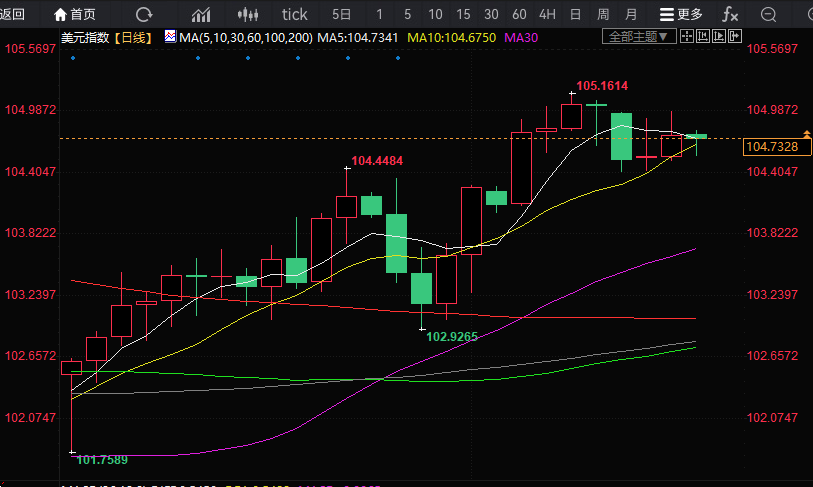Go to 首页 home page
813x487 pixels.
pyautogui.click(x=75, y=15)
